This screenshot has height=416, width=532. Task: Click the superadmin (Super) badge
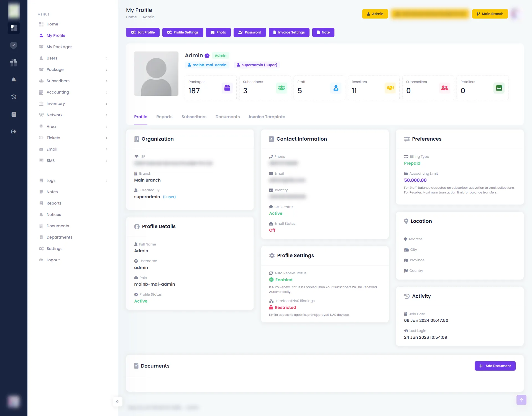(x=257, y=65)
